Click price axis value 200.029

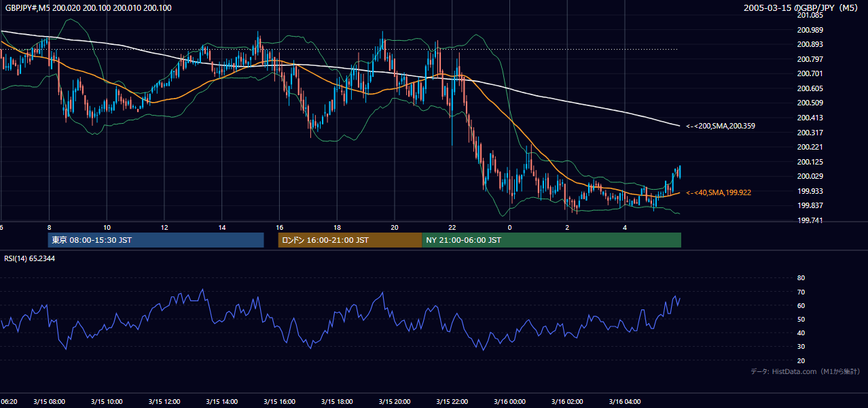[810, 177]
